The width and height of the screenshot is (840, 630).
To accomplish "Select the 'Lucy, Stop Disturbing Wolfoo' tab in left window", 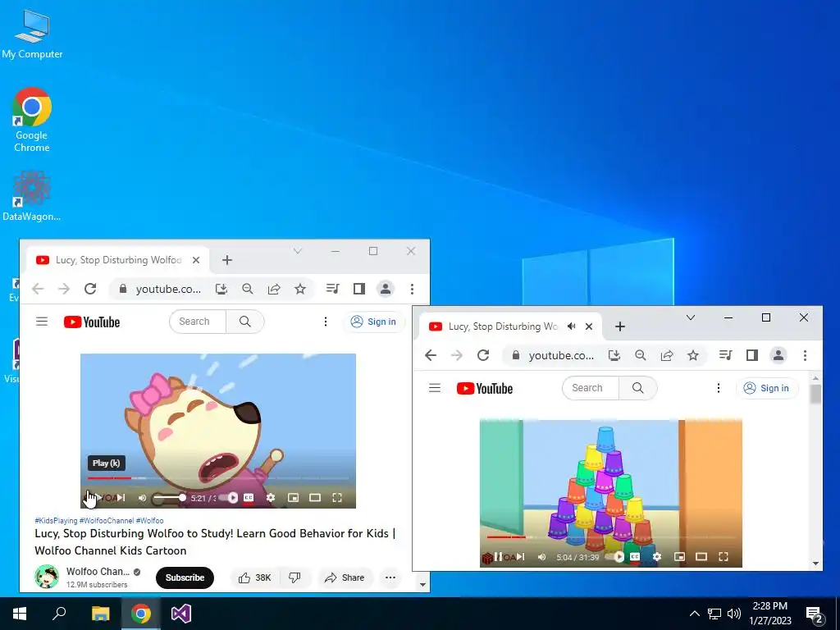I will (x=117, y=260).
